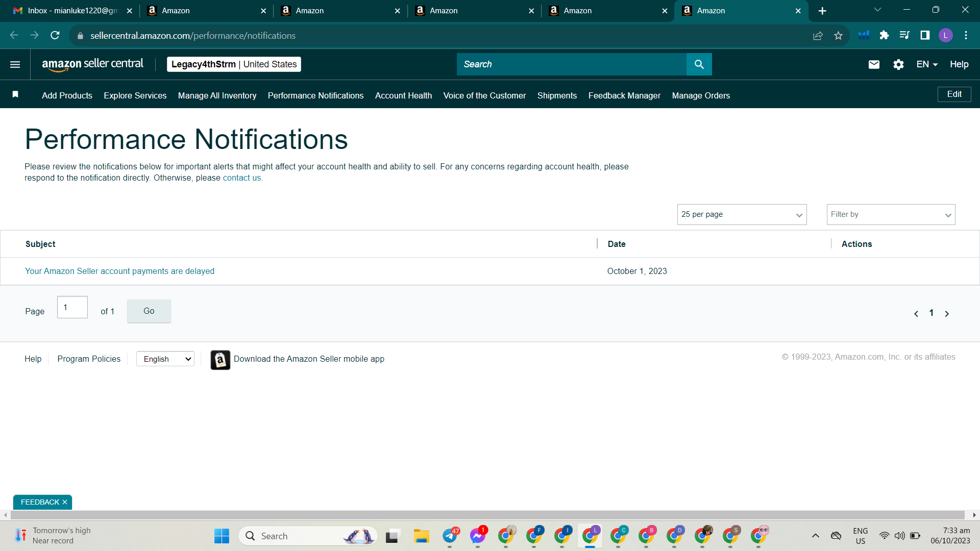Click the Windows taskbar Search box

point(308,536)
